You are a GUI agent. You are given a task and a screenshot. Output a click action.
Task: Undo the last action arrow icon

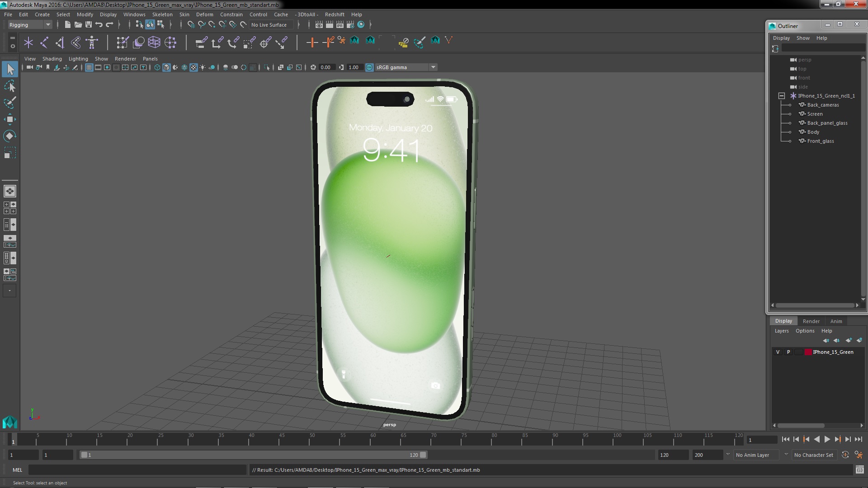pos(99,25)
